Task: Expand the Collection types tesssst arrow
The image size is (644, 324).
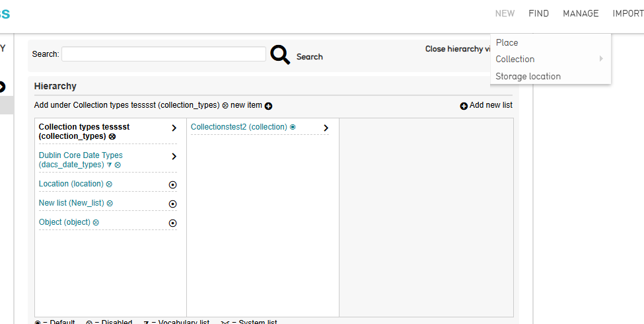Action: (x=174, y=128)
